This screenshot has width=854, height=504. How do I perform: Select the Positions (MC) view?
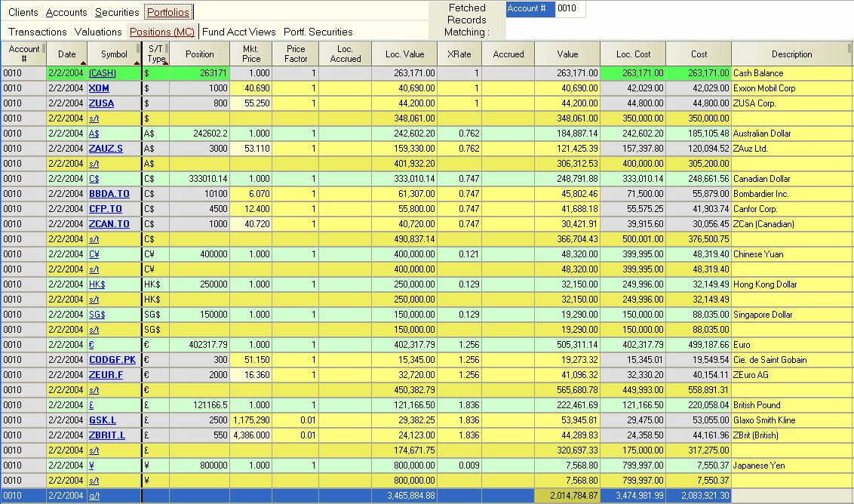[x=161, y=32]
